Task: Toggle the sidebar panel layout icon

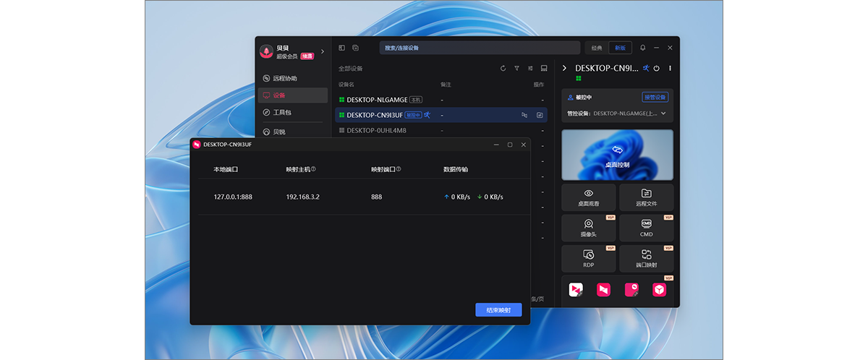Action: tap(342, 48)
